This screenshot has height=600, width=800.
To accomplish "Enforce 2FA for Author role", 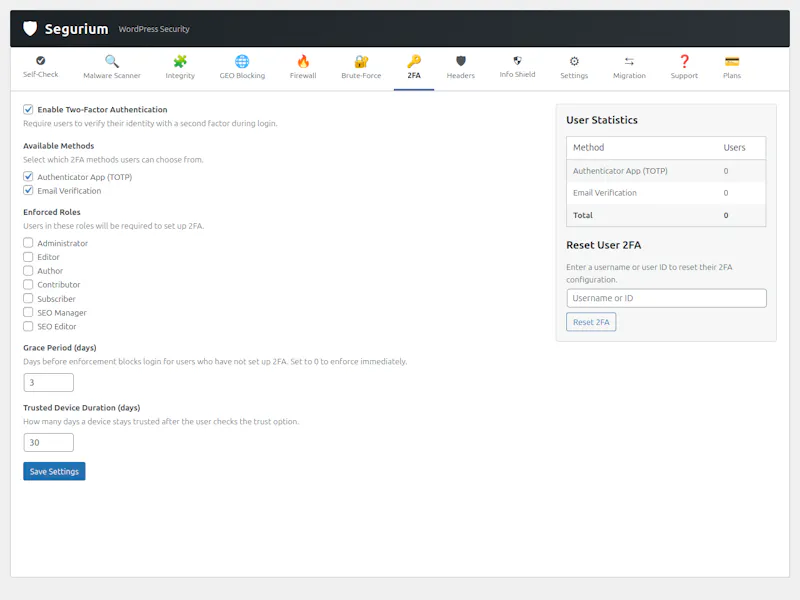I will (28, 270).
